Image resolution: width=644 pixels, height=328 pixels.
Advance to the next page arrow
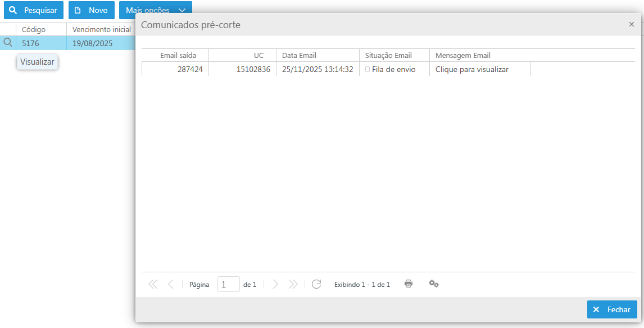[275, 284]
